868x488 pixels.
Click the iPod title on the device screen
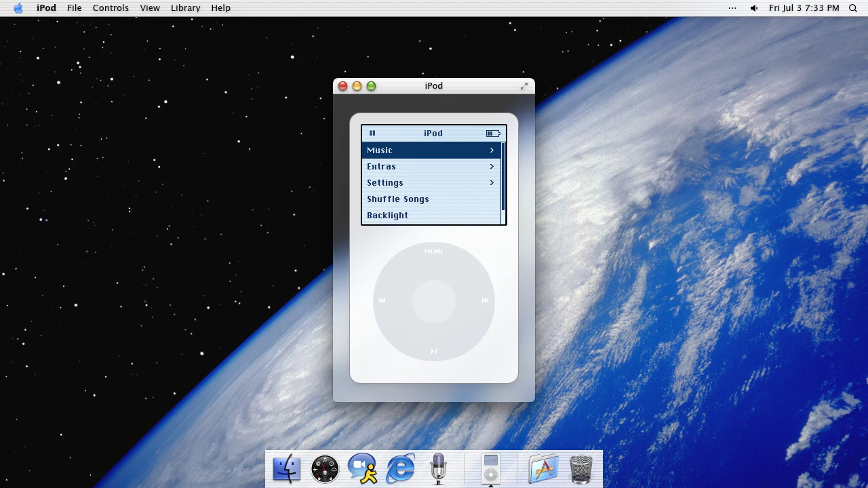(433, 134)
